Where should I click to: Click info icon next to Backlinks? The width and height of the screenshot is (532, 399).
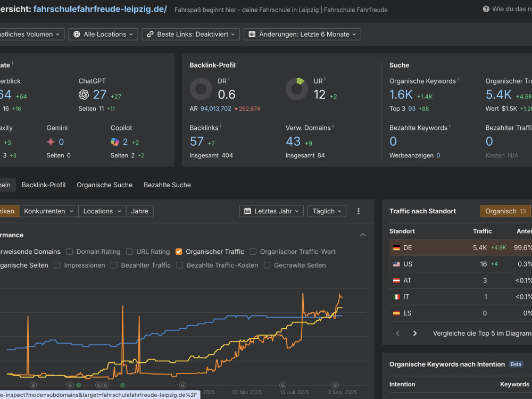221,126
